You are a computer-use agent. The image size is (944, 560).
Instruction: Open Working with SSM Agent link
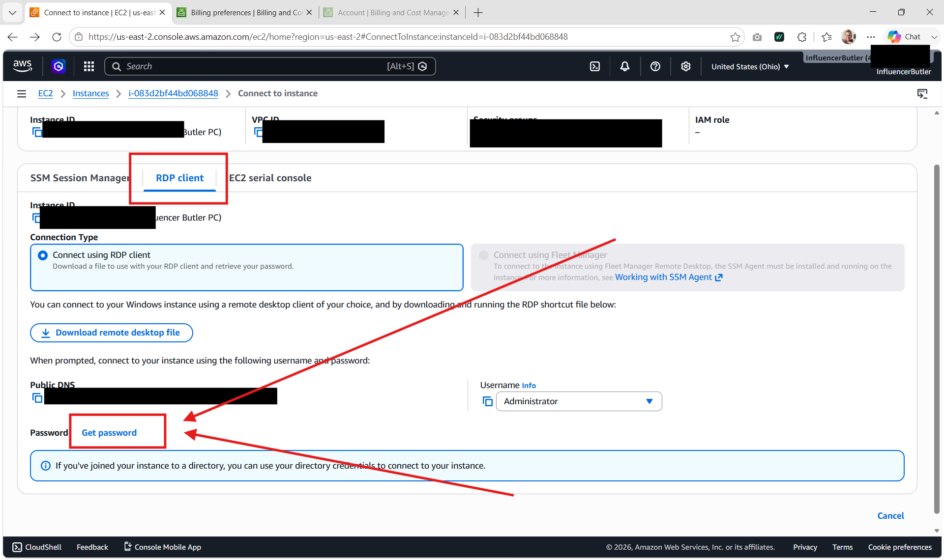[x=669, y=277]
